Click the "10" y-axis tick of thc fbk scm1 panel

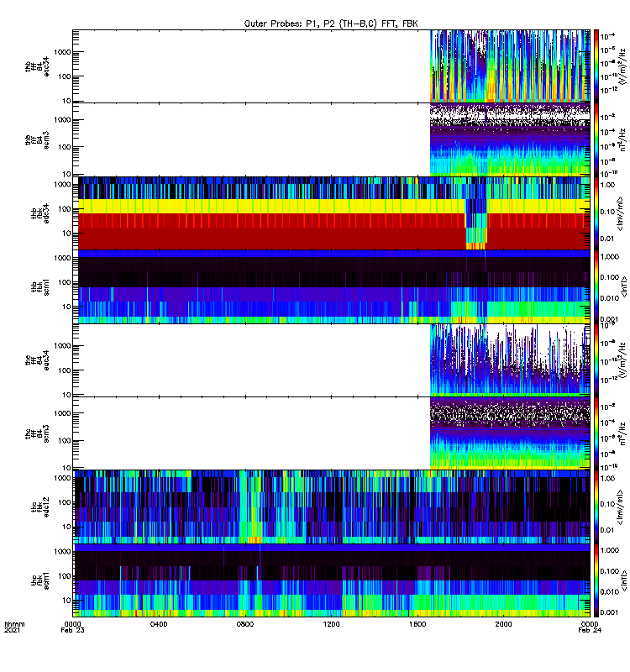[x=66, y=601]
